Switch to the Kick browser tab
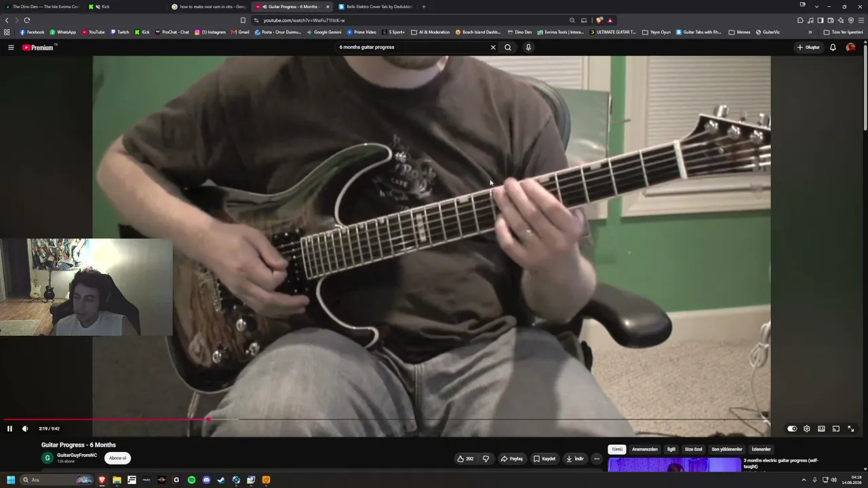 tap(127, 7)
